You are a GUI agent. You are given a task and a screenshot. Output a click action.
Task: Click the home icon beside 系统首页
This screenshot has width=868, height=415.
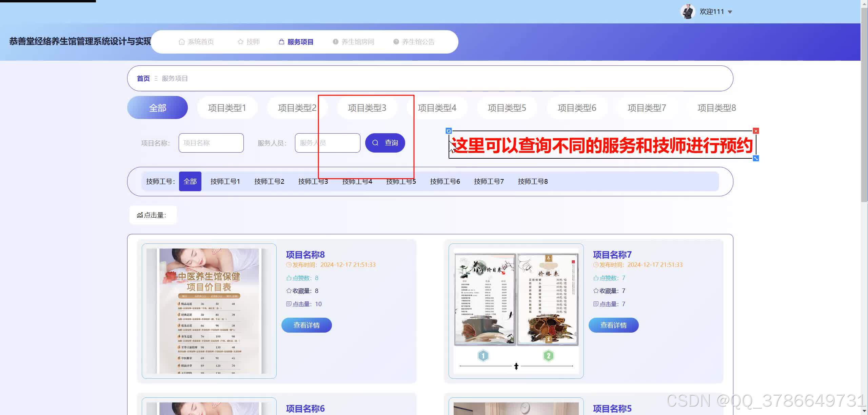[x=182, y=42]
